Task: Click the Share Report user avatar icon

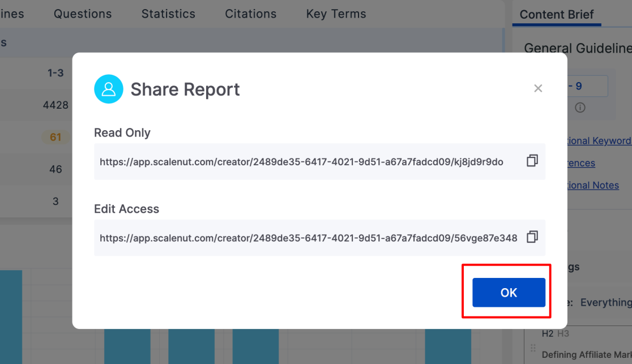Action: [109, 89]
